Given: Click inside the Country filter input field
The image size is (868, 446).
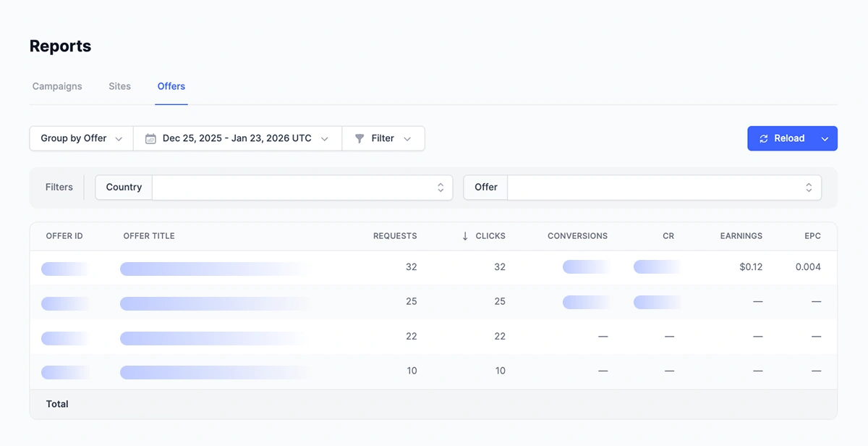Looking at the screenshot, I should [x=289, y=187].
